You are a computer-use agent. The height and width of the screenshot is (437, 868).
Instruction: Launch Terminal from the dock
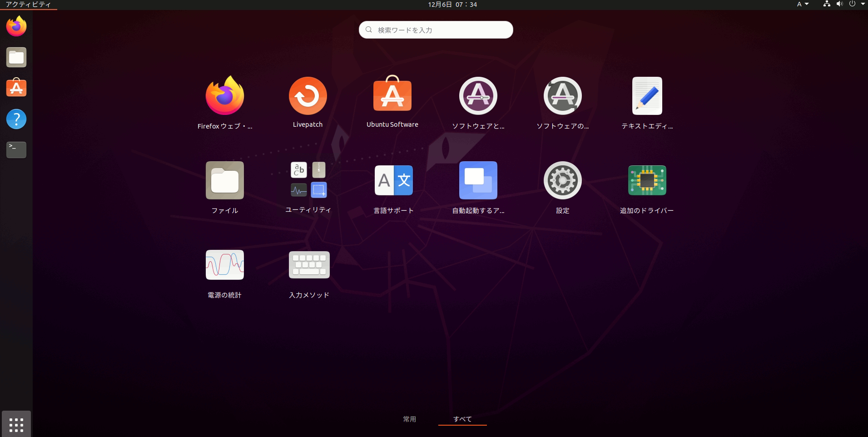[16, 150]
